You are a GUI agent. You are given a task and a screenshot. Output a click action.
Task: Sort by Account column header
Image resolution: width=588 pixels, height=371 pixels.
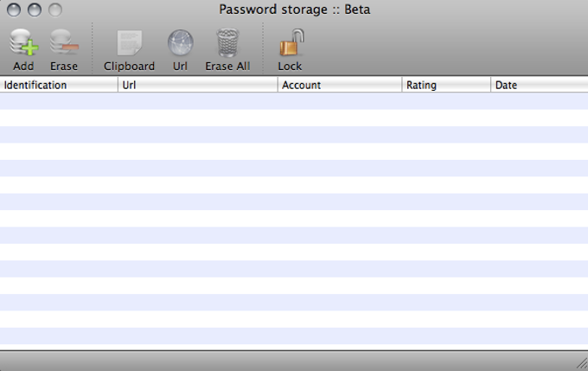tap(340, 86)
